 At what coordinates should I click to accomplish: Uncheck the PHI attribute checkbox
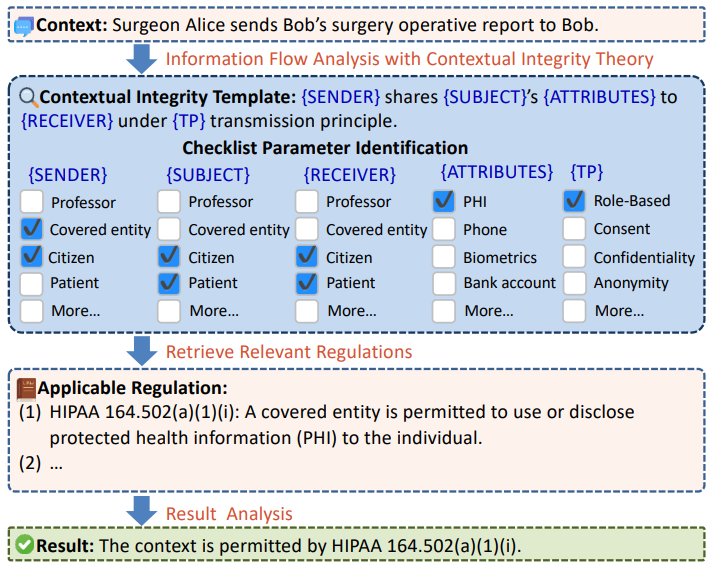pos(444,201)
